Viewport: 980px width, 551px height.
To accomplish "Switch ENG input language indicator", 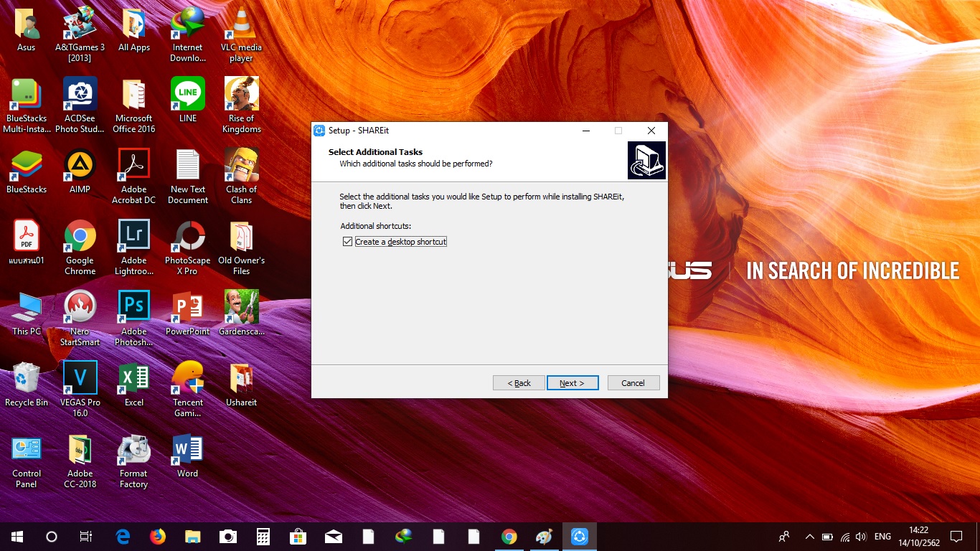I will 883,537.
